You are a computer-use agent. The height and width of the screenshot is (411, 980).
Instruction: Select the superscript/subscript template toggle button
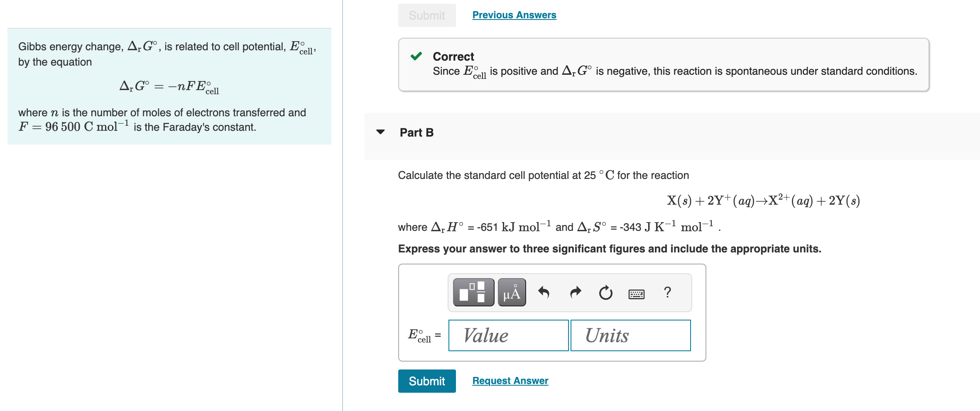473,292
